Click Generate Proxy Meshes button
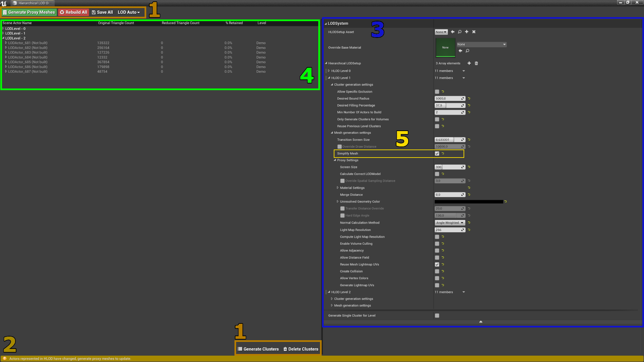This screenshot has width=644, height=362. click(29, 12)
